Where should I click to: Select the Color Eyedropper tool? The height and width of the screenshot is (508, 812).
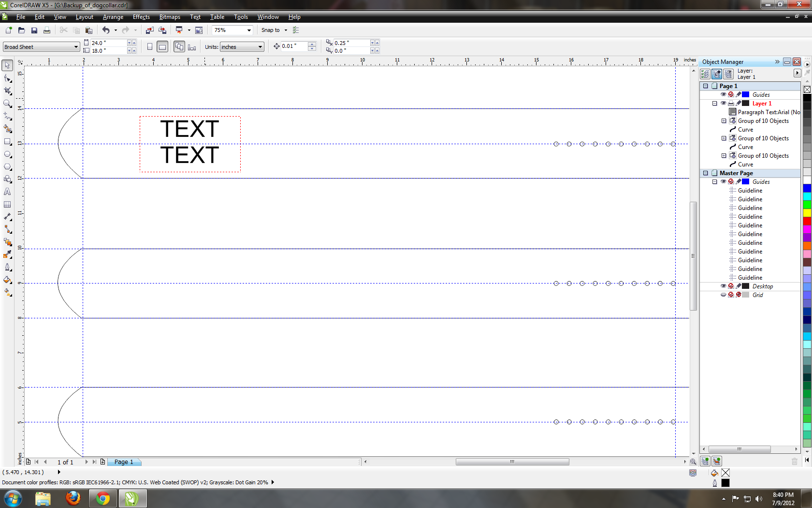(7, 254)
